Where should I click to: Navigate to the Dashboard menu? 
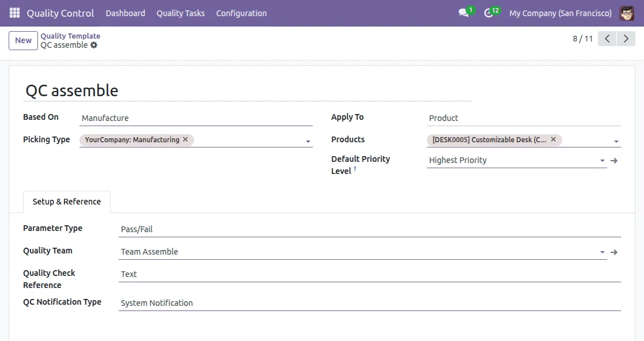pos(125,13)
